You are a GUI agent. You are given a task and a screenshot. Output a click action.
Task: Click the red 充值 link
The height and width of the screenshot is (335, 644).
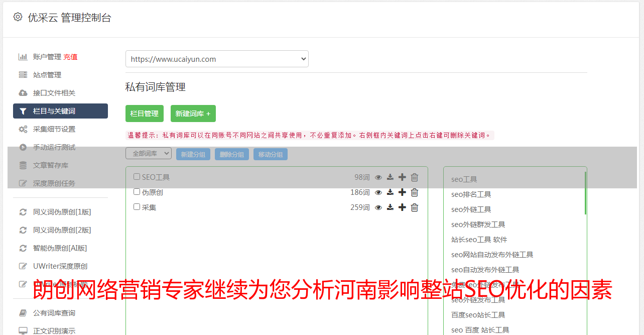pos(70,57)
